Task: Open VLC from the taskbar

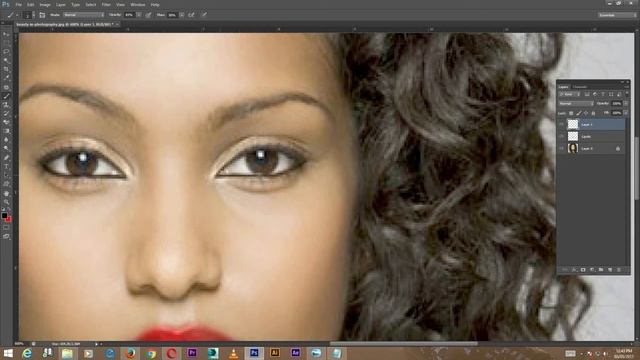Action: pos(233,353)
